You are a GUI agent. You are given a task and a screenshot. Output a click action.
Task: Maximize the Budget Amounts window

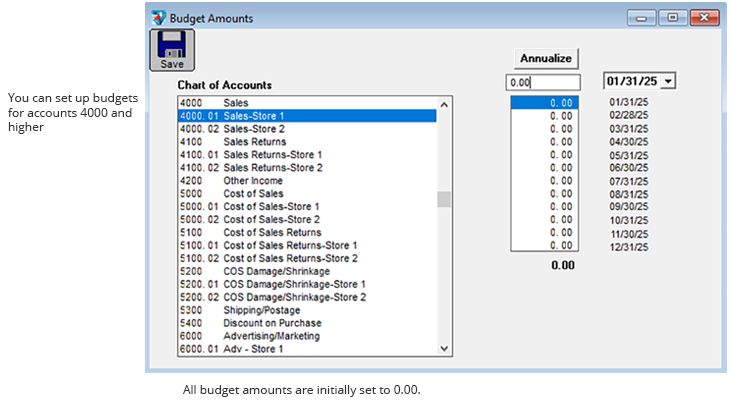672,18
